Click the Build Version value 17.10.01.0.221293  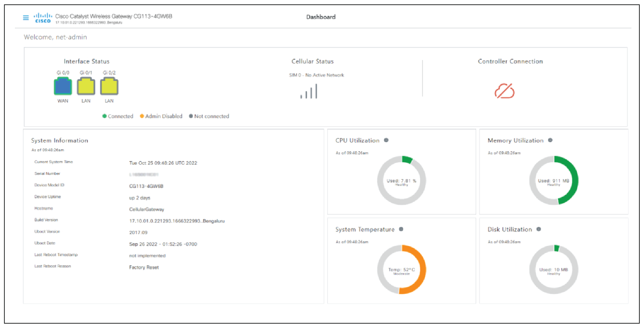pyautogui.click(x=177, y=221)
